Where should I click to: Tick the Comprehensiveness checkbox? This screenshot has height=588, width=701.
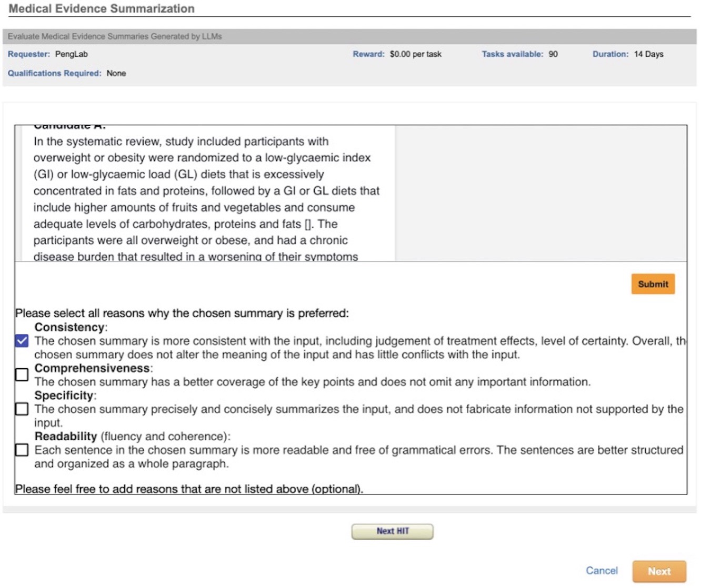pyautogui.click(x=22, y=374)
